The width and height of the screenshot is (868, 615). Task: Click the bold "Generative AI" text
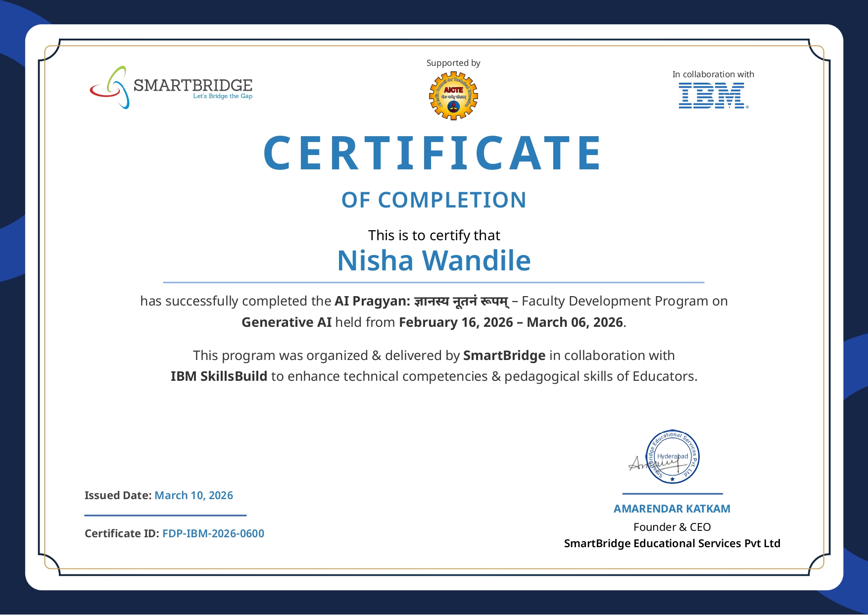(x=286, y=322)
